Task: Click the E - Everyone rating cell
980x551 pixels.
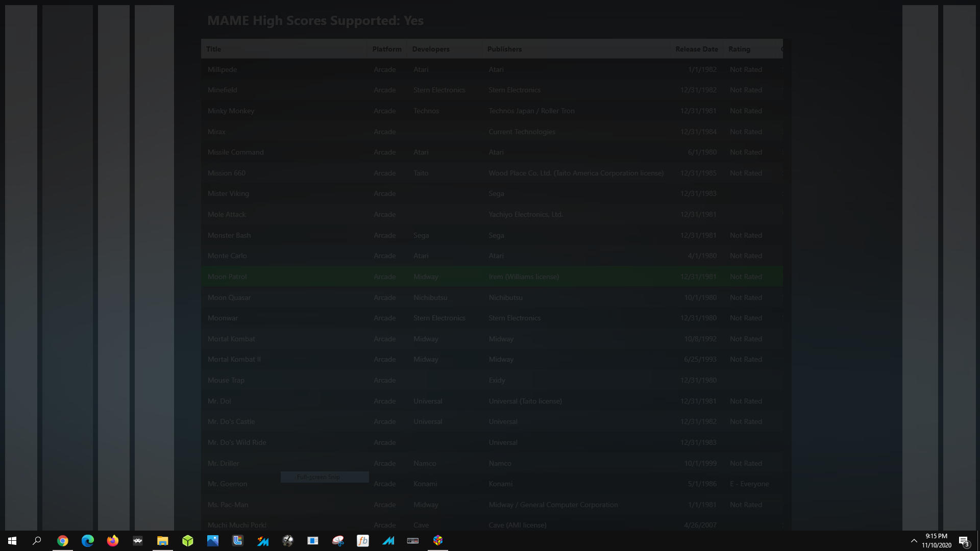Action: pyautogui.click(x=749, y=484)
